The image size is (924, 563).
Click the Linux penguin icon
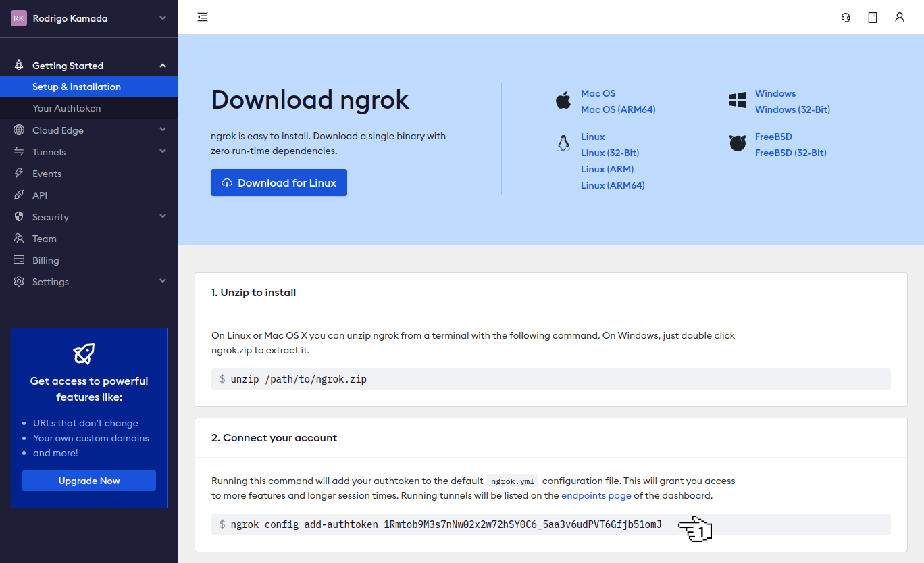pyautogui.click(x=563, y=143)
